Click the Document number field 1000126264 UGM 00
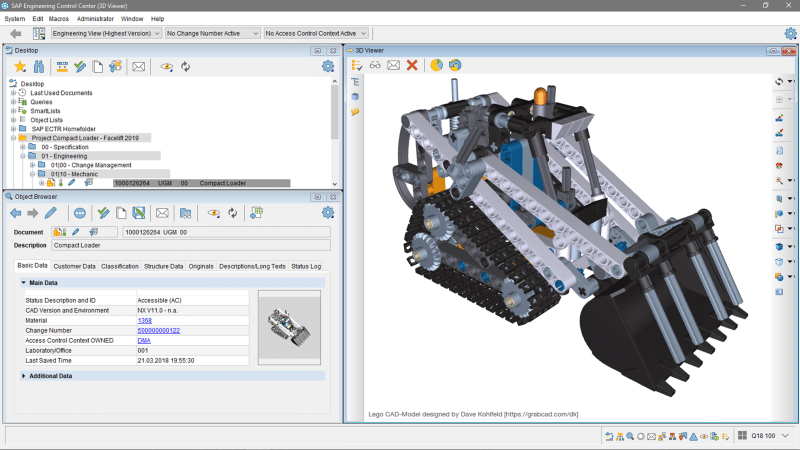Image resolution: width=800 pixels, height=450 pixels. point(226,232)
